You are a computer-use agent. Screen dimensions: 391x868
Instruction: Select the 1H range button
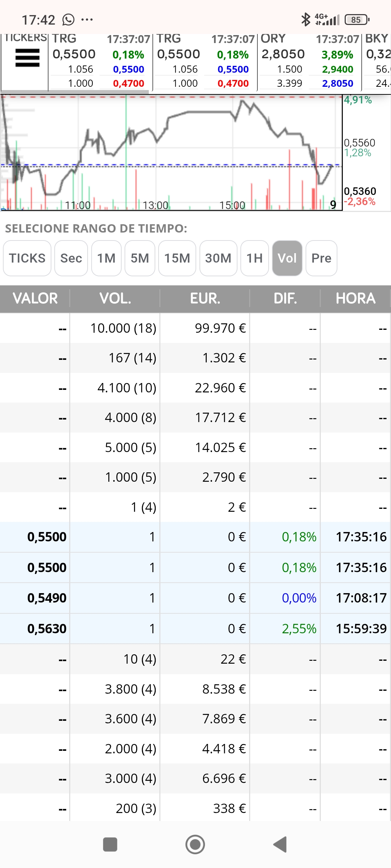pos(255,258)
